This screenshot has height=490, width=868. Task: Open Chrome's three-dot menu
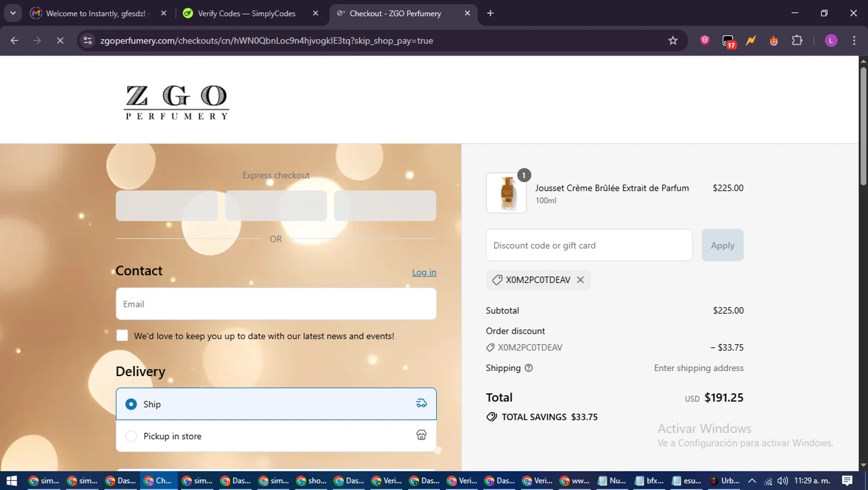coord(854,40)
